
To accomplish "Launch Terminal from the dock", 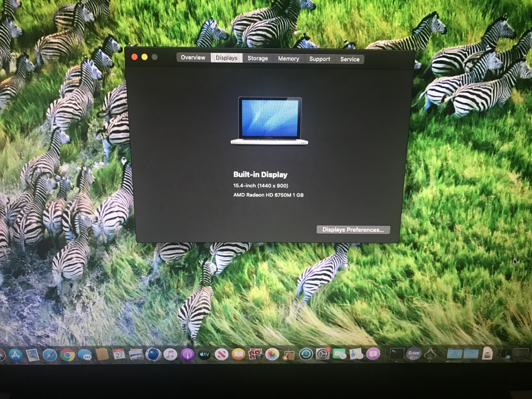I will pyautogui.click(x=396, y=353).
